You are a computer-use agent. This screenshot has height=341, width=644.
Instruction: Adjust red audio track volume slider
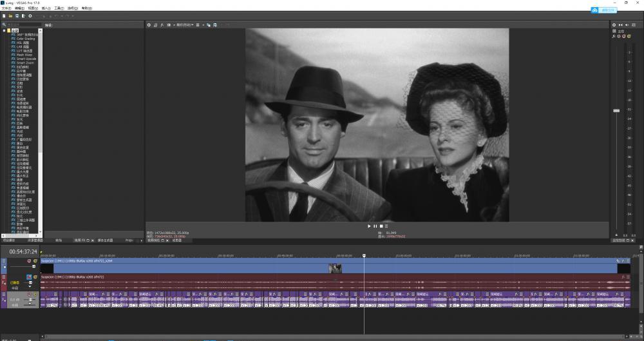(x=30, y=282)
